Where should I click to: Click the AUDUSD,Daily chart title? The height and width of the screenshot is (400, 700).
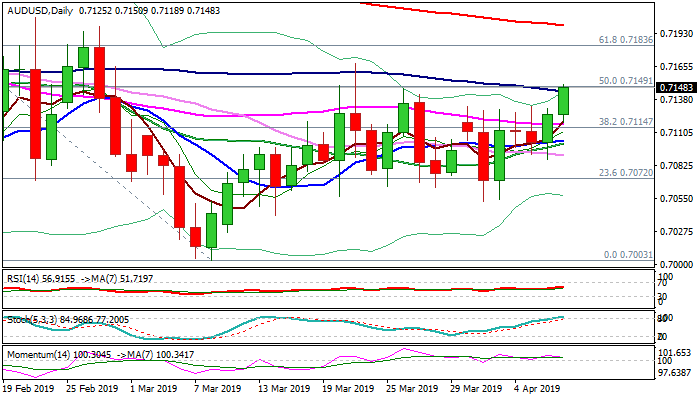click(x=40, y=9)
